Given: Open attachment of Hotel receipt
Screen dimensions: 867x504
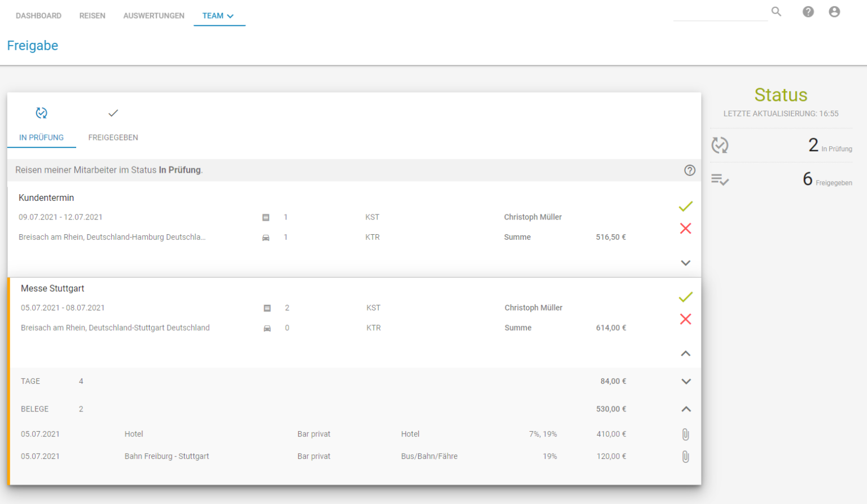Looking at the screenshot, I should pyautogui.click(x=685, y=434).
